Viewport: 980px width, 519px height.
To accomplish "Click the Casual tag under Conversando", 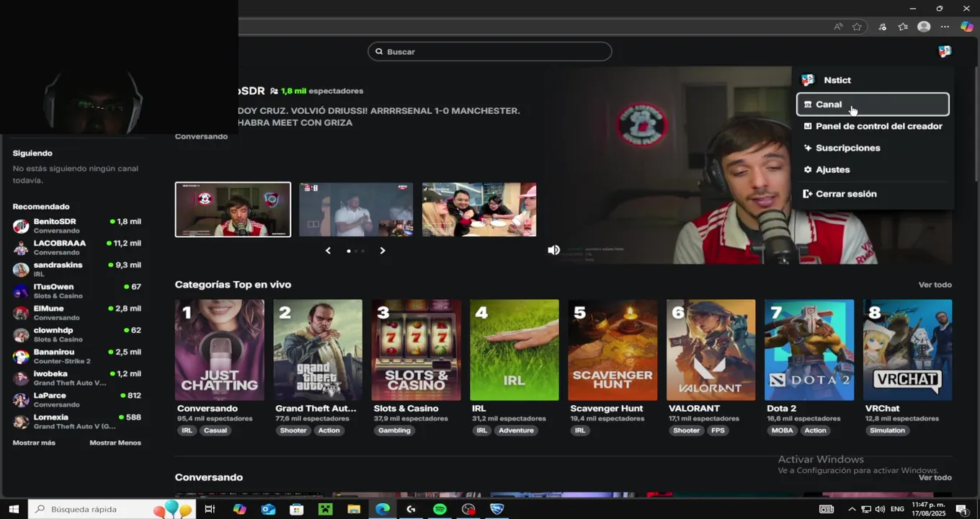I will coord(215,430).
